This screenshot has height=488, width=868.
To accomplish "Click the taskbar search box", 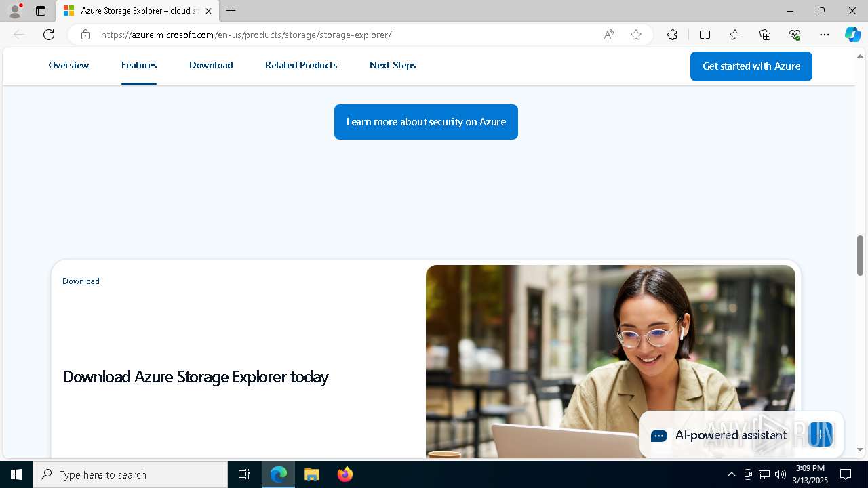I will click(x=130, y=474).
